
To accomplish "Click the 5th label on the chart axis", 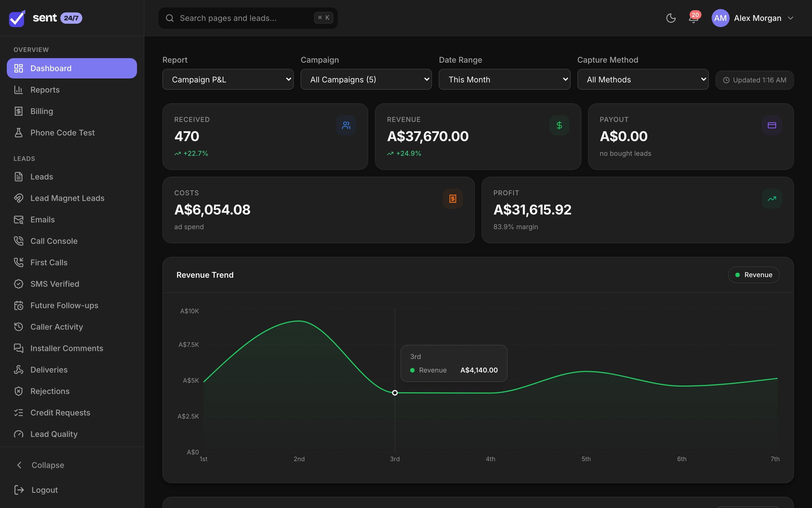I will click(x=586, y=459).
